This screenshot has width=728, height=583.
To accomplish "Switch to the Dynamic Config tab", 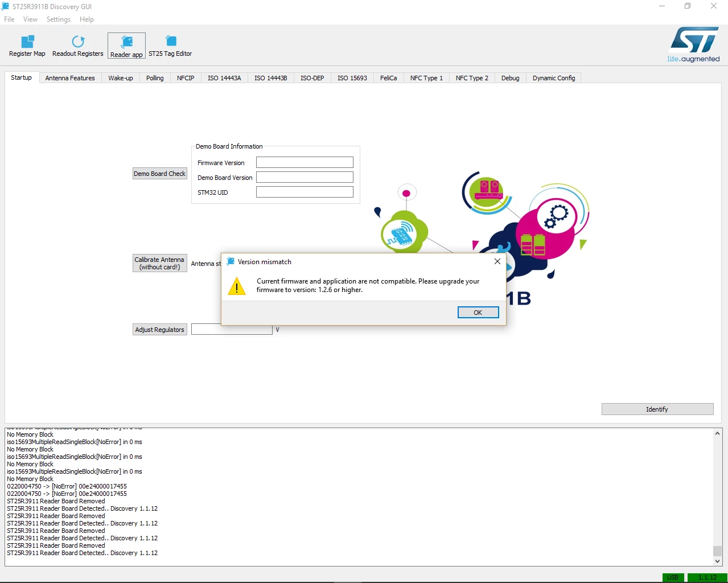I will pos(554,78).
